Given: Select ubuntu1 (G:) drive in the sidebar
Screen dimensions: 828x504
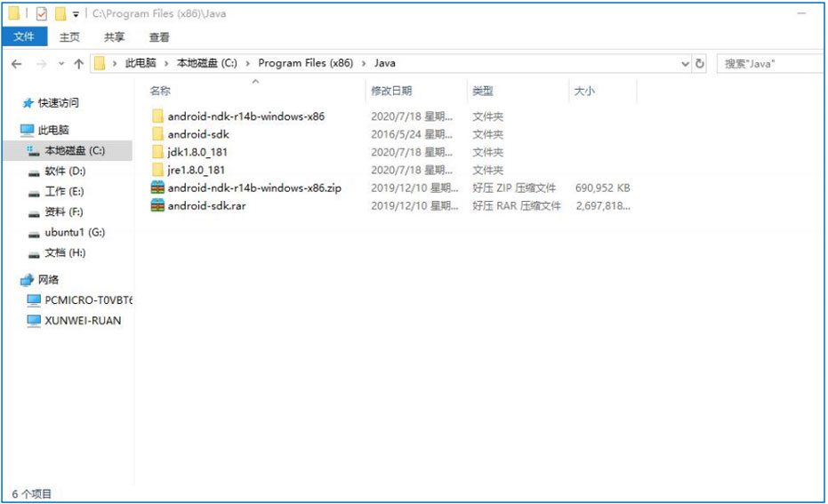Looking at the screenshot, I should click(75, 232).
